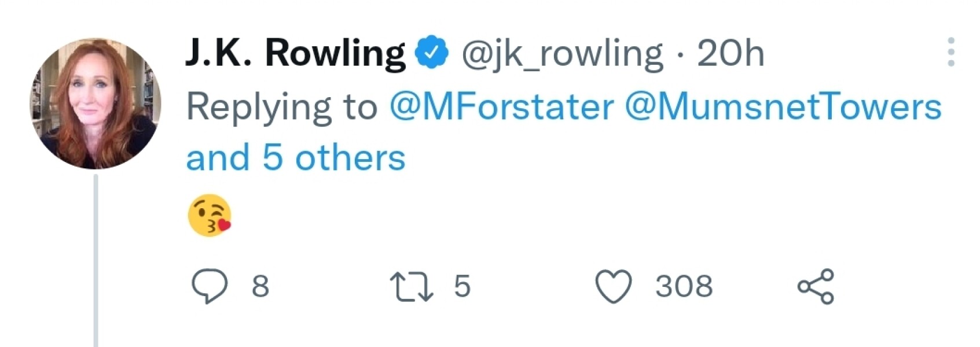Click the reply count of 8

(x=260, y=287)
